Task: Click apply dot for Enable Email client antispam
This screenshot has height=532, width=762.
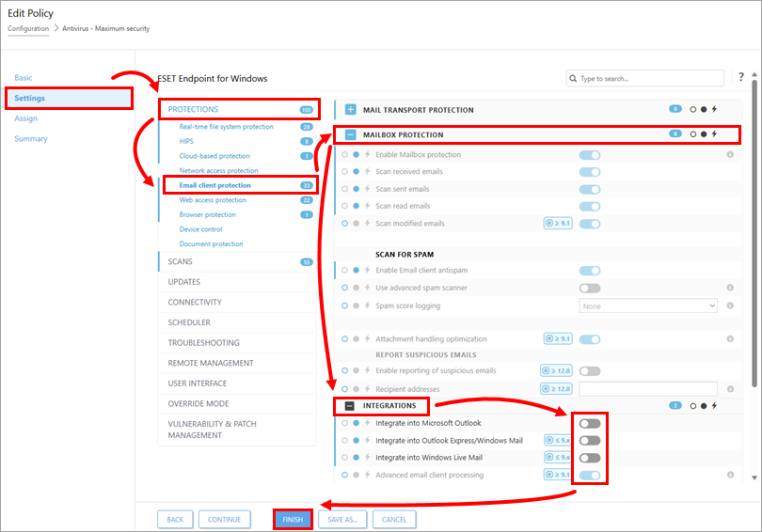Action: 356,270
